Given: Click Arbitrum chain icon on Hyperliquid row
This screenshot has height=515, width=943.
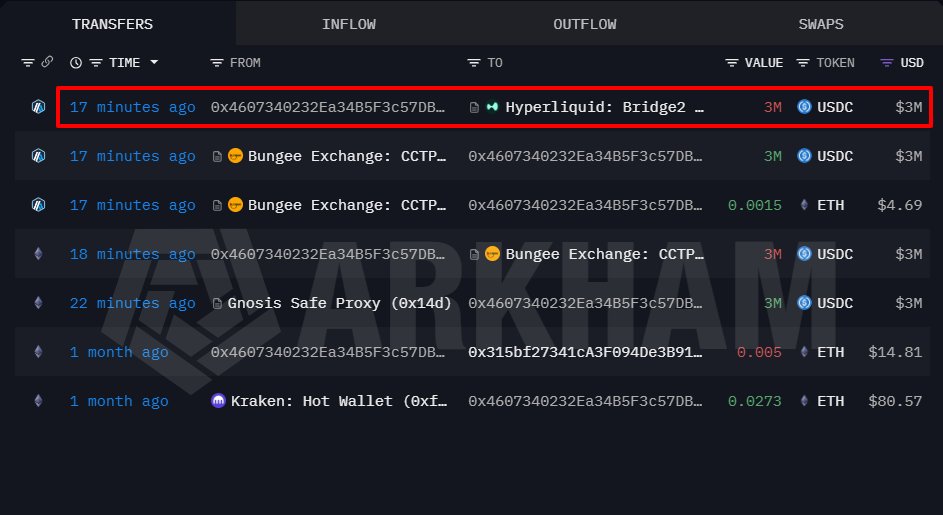Looking at the screenshot, I should pos(38,107).
